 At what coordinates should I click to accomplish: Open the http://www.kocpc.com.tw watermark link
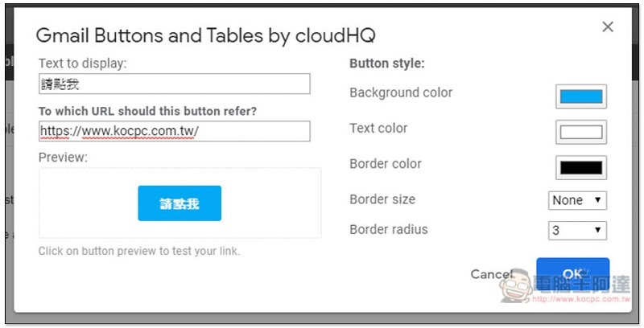coord(581,299)
